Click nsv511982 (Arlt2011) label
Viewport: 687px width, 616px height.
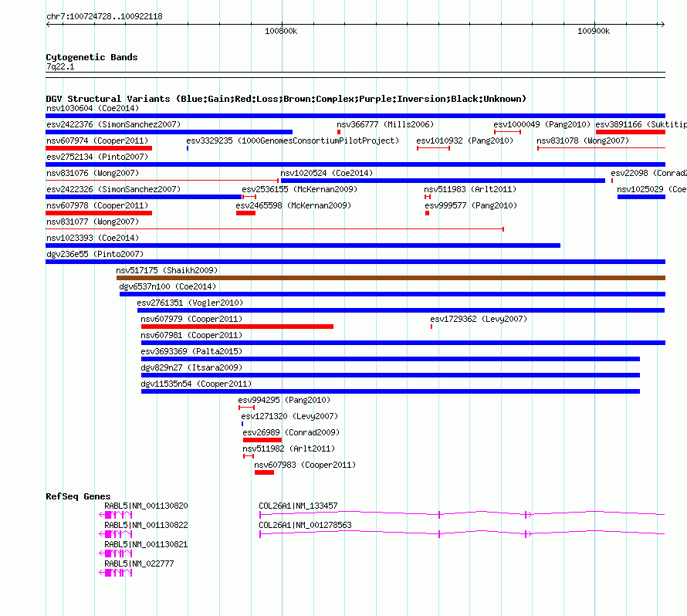tap(289, 448)
